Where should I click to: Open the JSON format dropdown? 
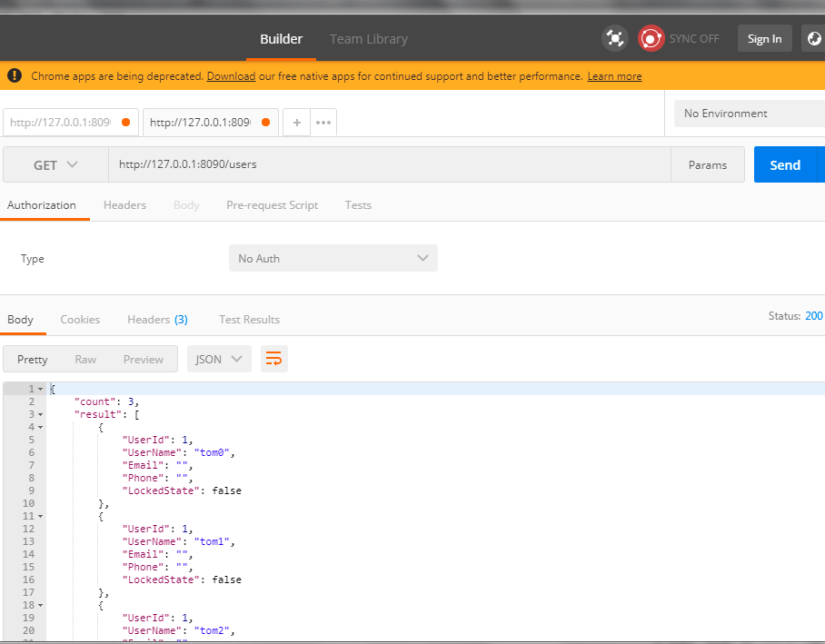coord(219,360)
